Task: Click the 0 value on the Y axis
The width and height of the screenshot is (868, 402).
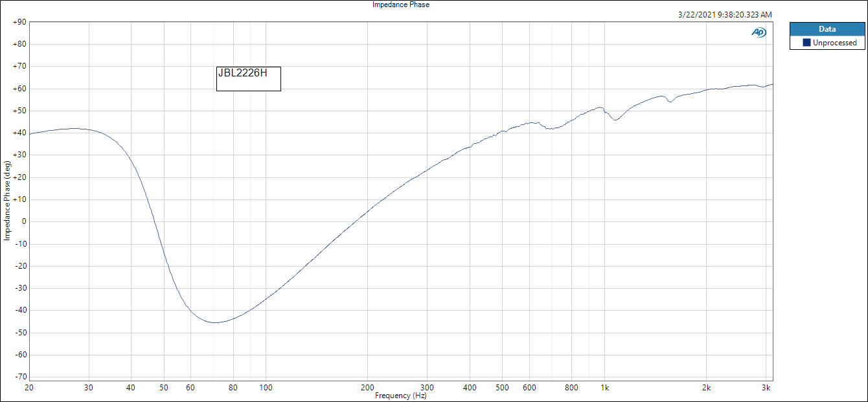Action: pos(23,221)
